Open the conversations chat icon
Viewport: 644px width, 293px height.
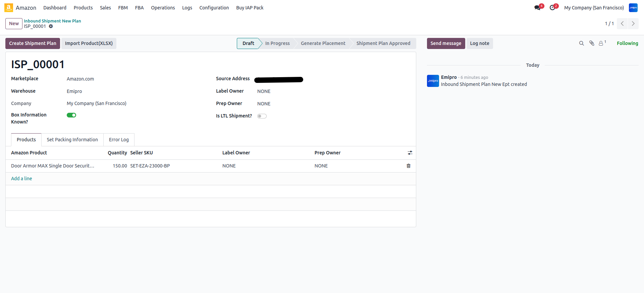tap(538, 8)
